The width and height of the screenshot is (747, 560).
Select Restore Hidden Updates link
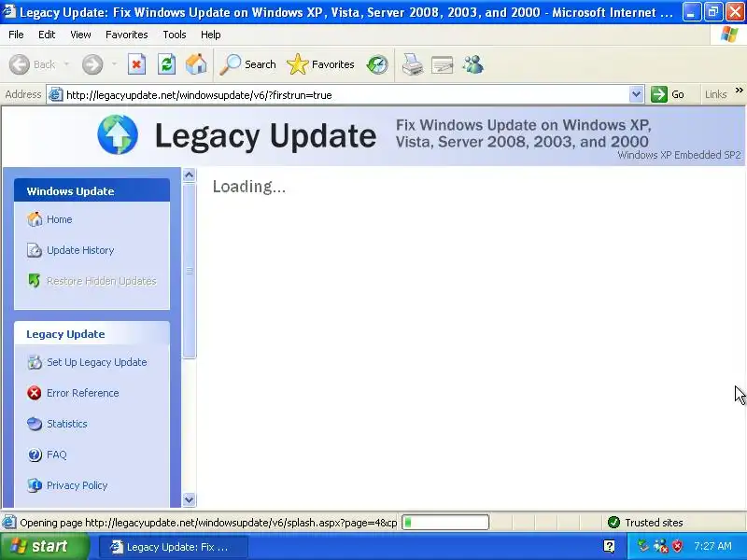[102, 281]
